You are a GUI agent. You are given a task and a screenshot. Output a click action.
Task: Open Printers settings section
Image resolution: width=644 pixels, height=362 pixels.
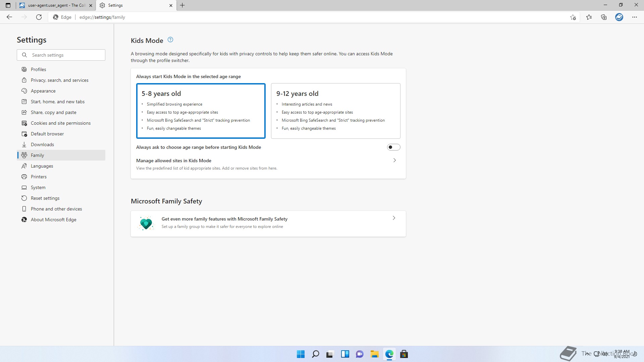click(x=61, y=177)
